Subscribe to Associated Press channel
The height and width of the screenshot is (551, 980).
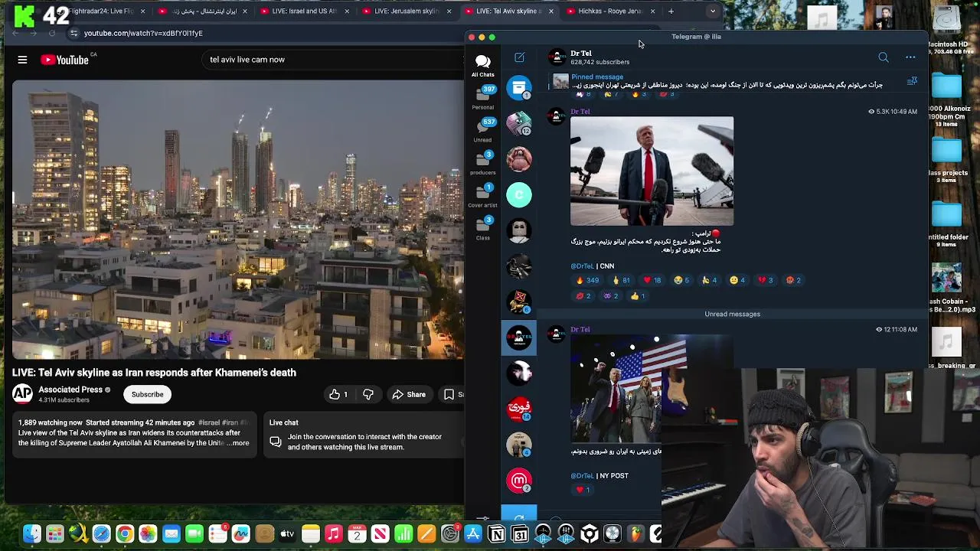[147, 394]
